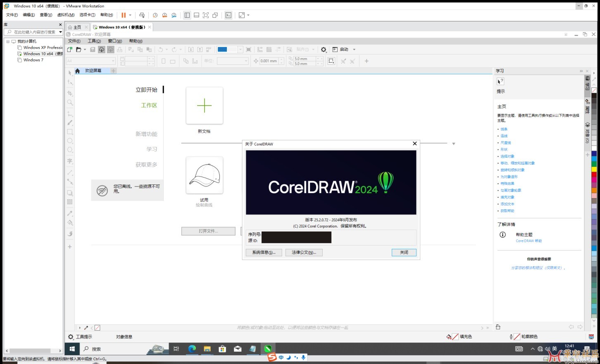The image size is (600, 364).
Task: Open Options via the gear icon
Action: (x=324, y=50)
